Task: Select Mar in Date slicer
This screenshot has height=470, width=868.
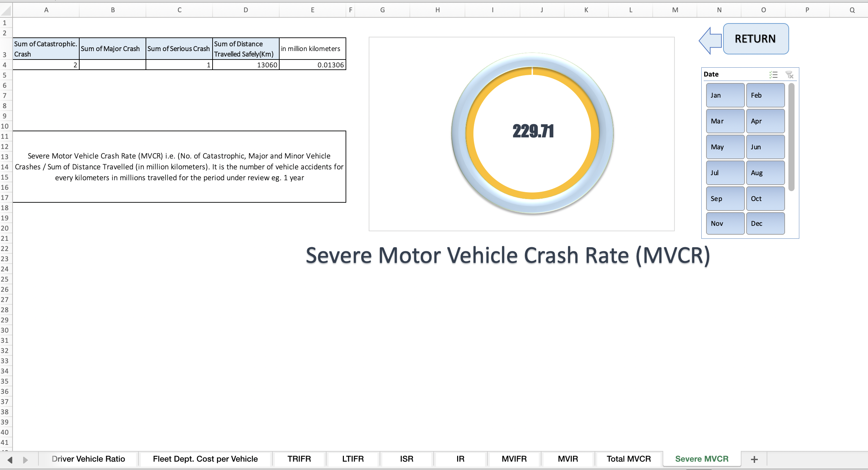Action: click(x=725, y=121)
